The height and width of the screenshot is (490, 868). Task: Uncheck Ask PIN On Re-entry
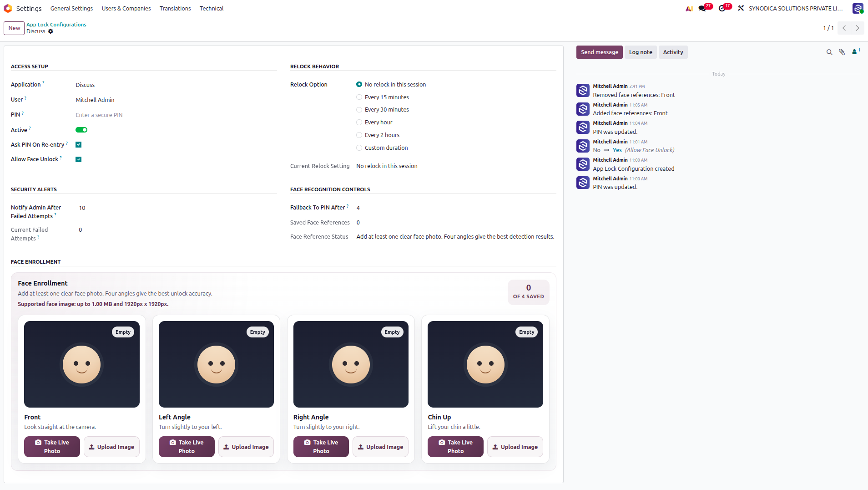click(x=78, y=145)
